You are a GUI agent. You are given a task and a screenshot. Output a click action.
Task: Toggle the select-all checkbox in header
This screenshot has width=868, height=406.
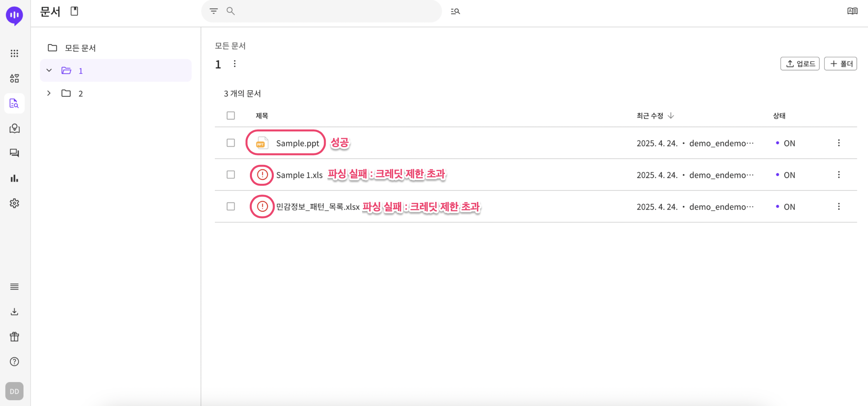(x=231, y=115)
